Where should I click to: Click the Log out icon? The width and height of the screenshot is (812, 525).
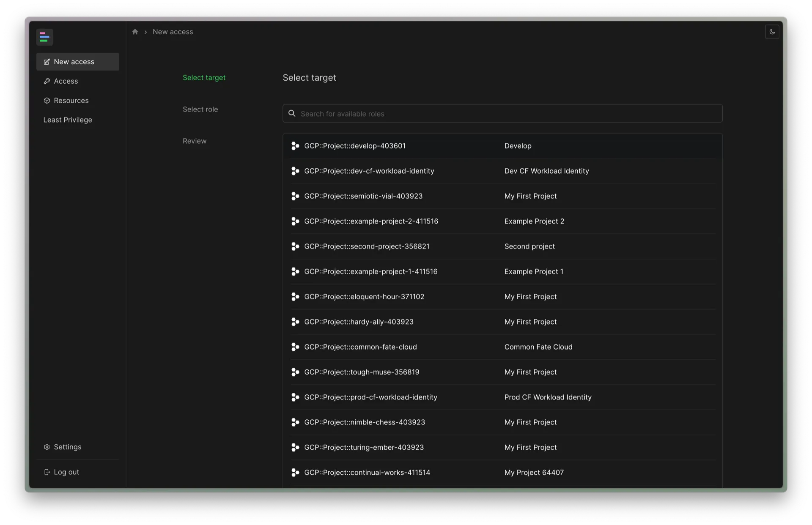tap(47, 471)
